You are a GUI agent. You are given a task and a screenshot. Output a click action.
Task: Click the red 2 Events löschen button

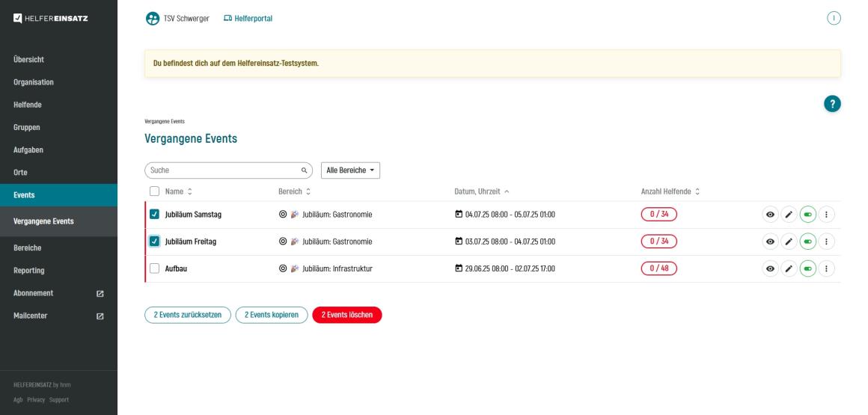tap(347, 315)
